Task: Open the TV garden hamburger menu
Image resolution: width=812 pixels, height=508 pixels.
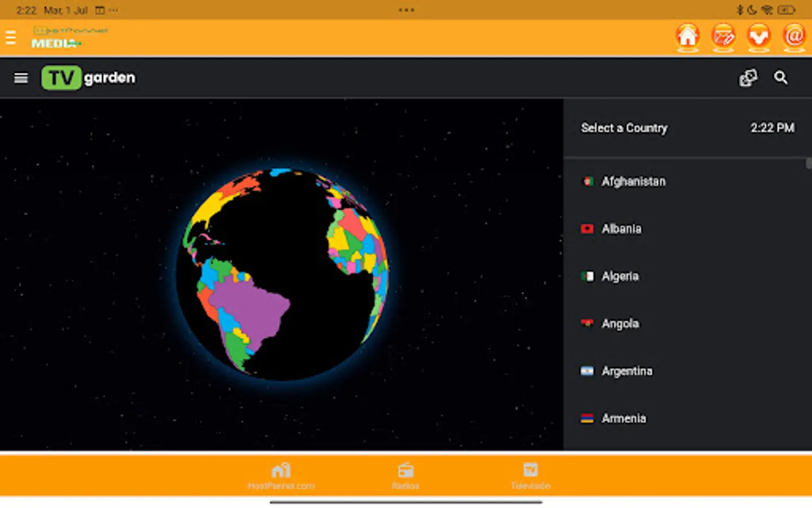Action: click(x=21, y=78)
